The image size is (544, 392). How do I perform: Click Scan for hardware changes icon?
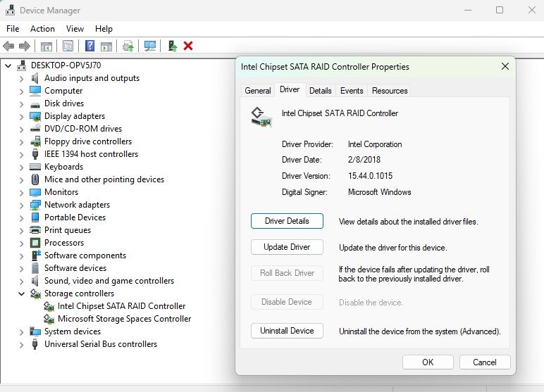[x=150, y=46]
